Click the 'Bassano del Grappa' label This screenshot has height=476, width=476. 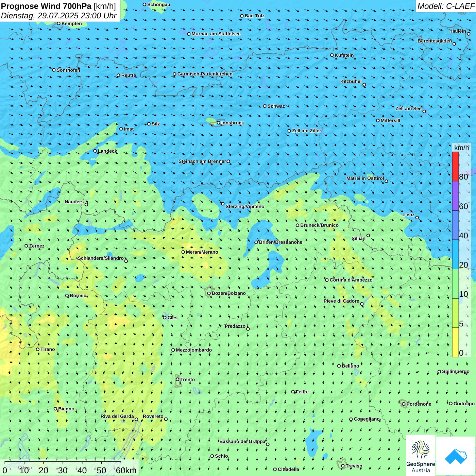(242, 441)
